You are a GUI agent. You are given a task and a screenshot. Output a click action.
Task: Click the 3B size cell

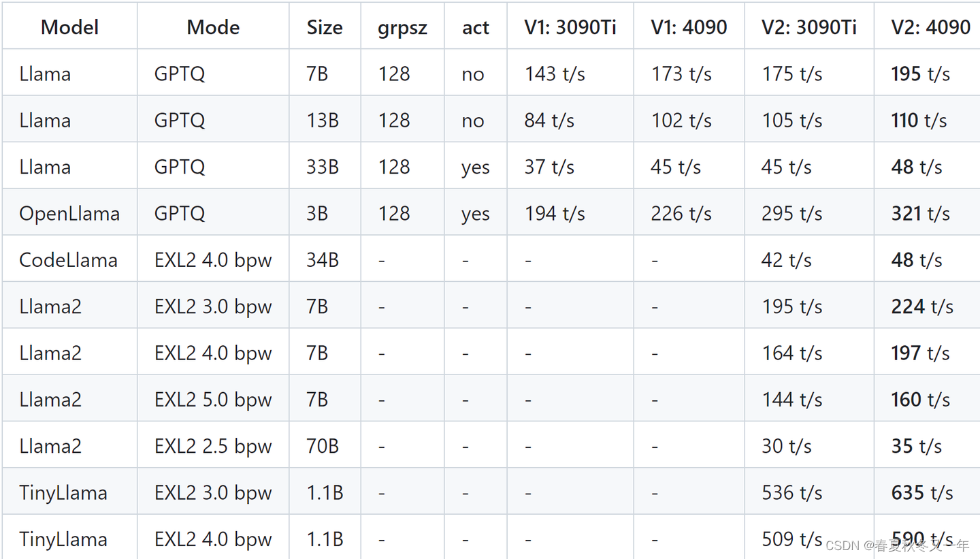point(325,213)
